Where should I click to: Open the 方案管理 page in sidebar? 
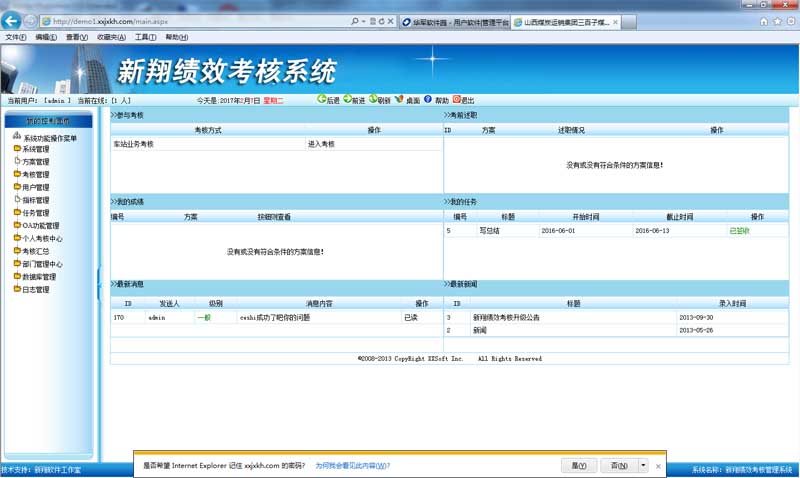pyautogui.click(x=35, y=162)
